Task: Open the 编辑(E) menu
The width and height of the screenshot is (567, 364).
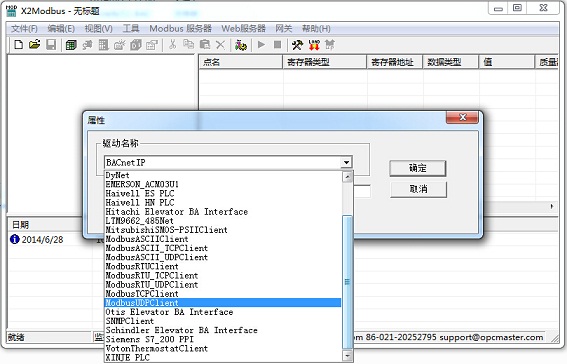Action: coord(61,29)
